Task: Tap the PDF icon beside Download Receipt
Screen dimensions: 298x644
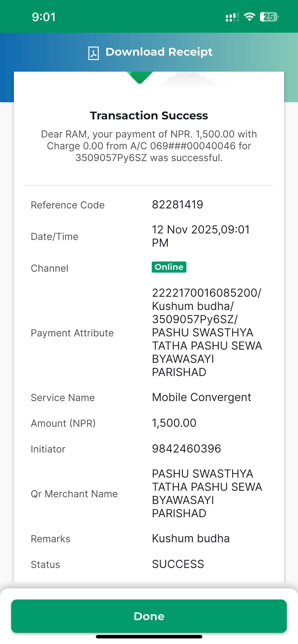Action: point(93,53)
